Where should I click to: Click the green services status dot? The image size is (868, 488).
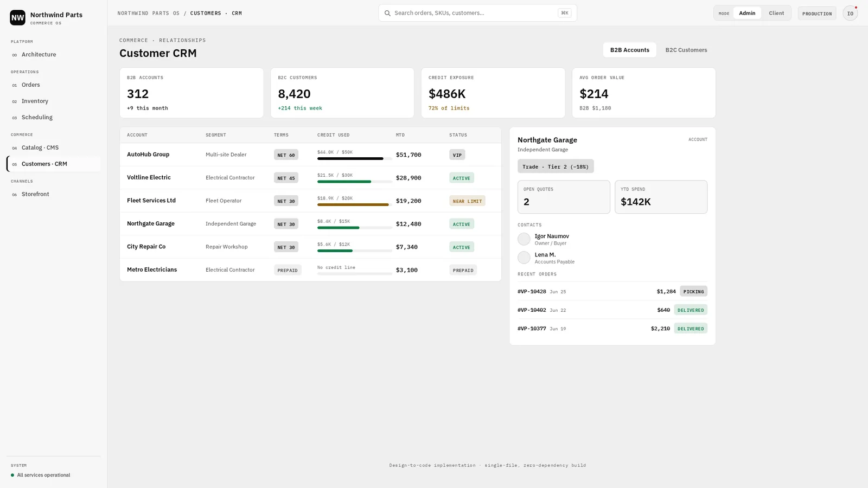(12, 475)
